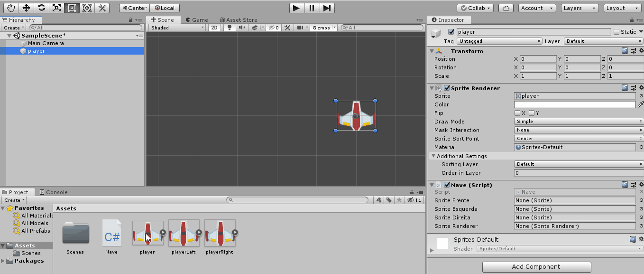This screenshot has width=644, height=274.
Task: Disable the Nave Script checkbox
Action: [447, 185]
